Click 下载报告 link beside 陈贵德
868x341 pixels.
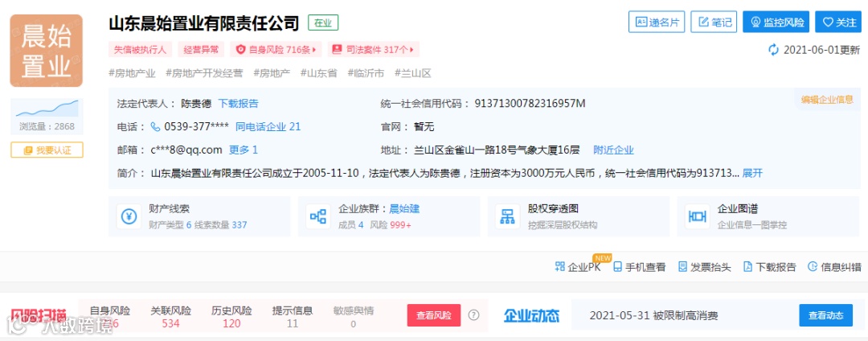[238, 104]
